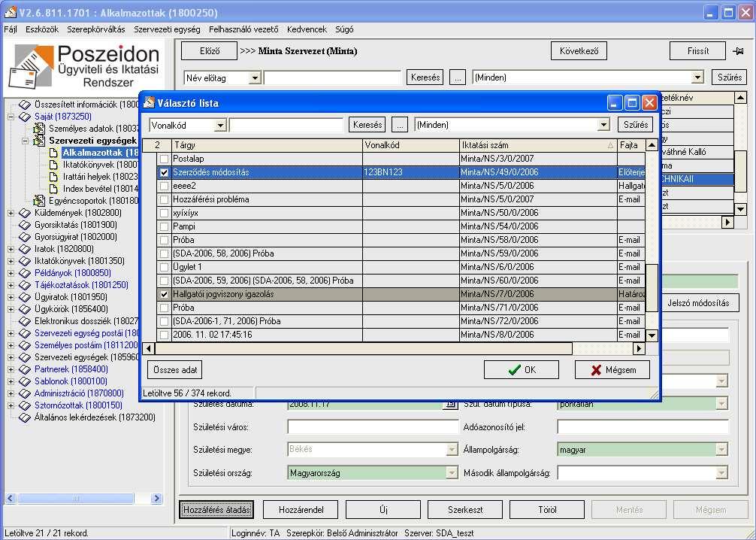Click the Egyéncsoportok node icon
756x540 pixels.
tap(39, 200)
